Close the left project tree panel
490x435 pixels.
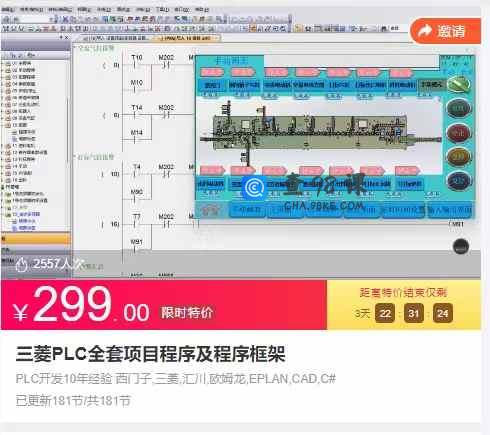[x=66, y=38]
